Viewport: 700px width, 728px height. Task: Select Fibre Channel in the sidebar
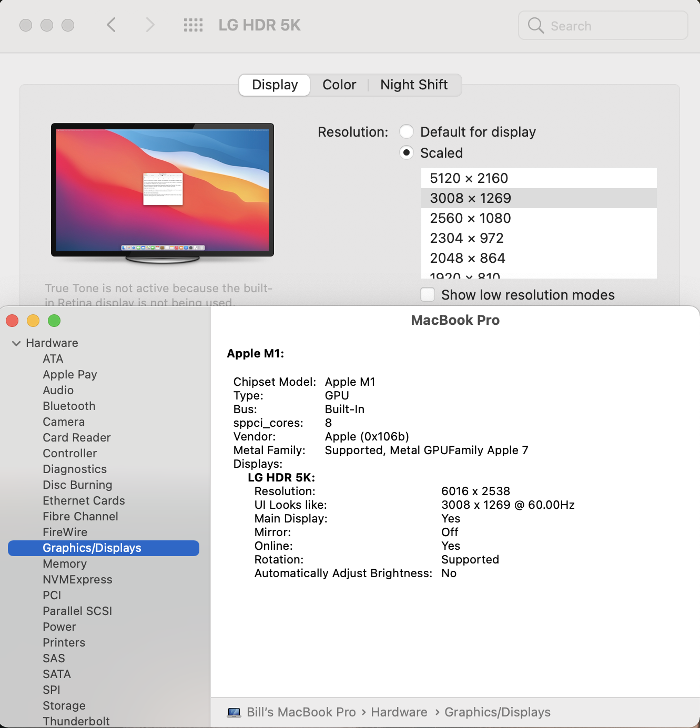pos(80,516)
